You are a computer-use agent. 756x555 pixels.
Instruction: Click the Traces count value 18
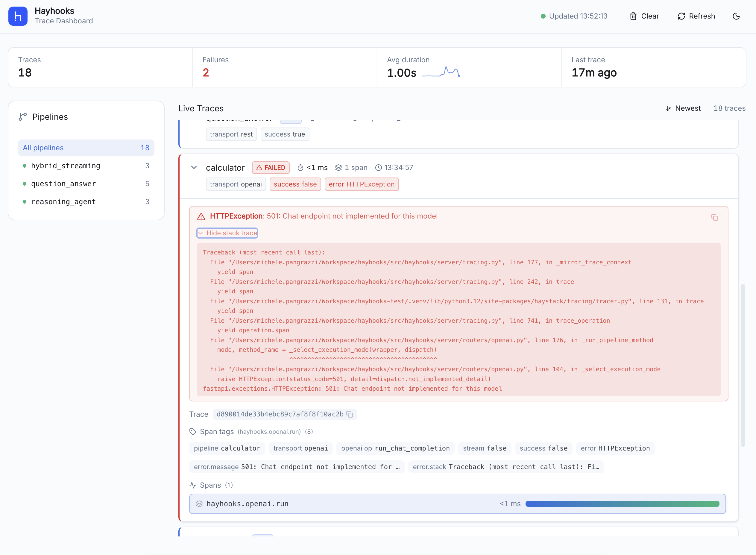25,72
